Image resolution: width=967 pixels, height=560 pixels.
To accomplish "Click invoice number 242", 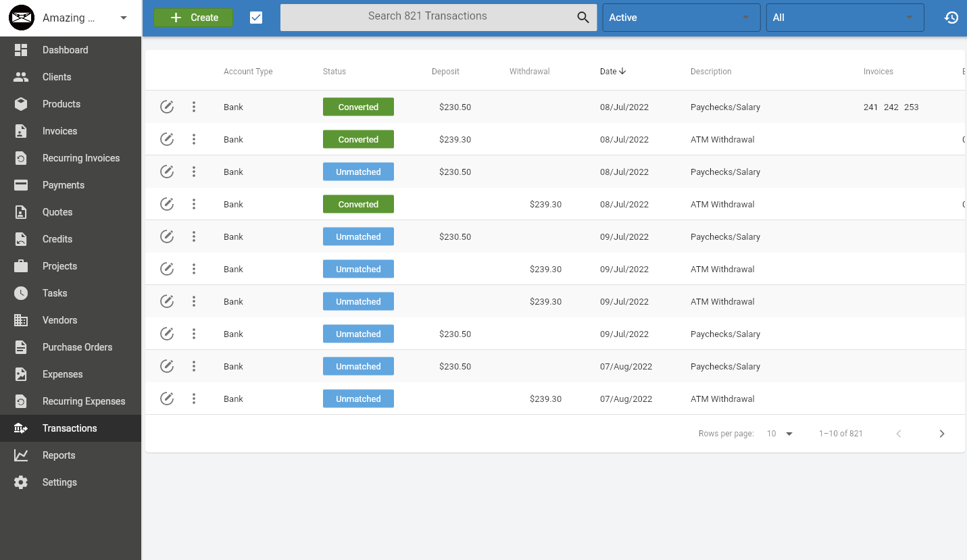I will click(x=891, y=107).
